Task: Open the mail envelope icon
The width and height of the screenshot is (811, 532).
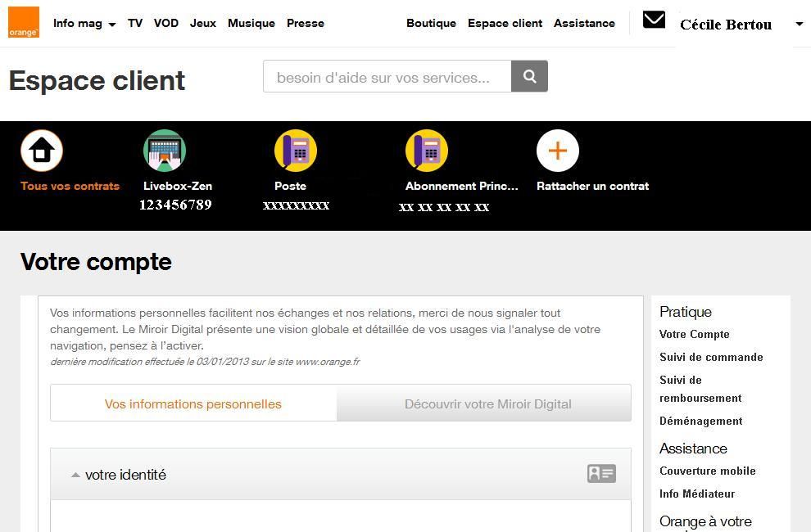Action: [654, 20]
